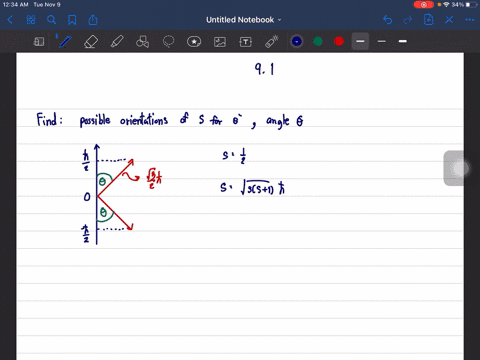Tap the AssistiveTouch floating button
Screen dimensions: 480x360
(x=460, y=168)
